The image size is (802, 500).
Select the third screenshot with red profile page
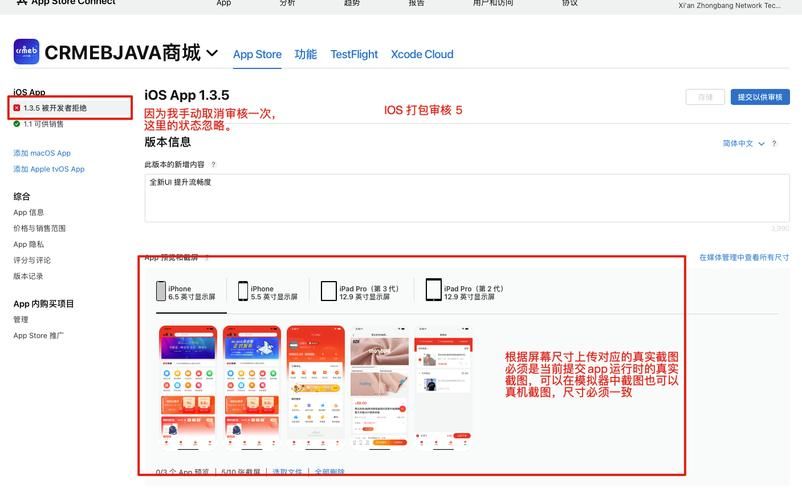(316, 388)
